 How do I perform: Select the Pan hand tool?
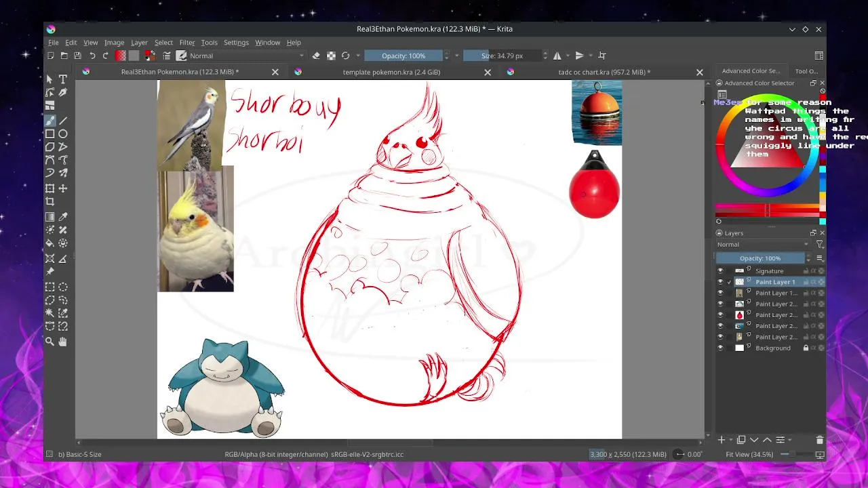click(63, 342)
